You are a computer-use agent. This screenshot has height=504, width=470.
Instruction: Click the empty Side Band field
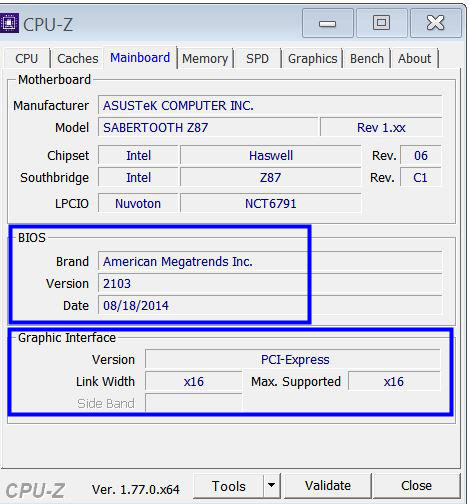(194, 403)
